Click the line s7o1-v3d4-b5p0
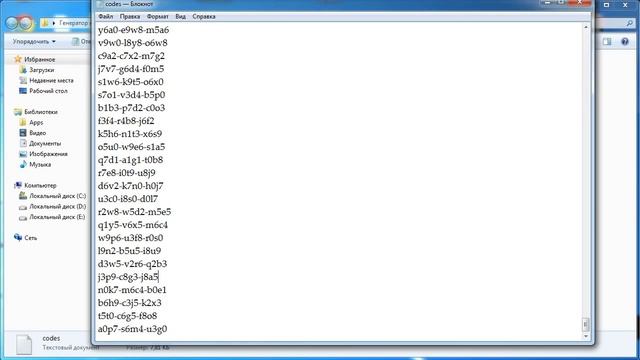 [131, 95]
